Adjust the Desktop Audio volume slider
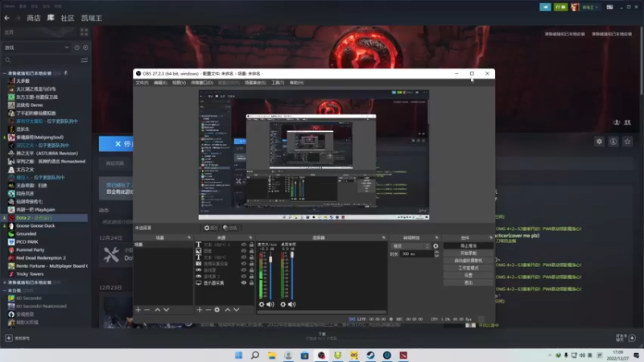This screenshot has height=362, width=644. coord(292,255)
